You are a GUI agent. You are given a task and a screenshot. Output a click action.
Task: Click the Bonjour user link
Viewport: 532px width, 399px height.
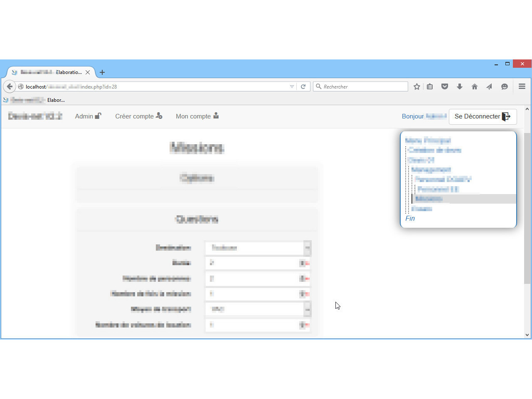424,116
